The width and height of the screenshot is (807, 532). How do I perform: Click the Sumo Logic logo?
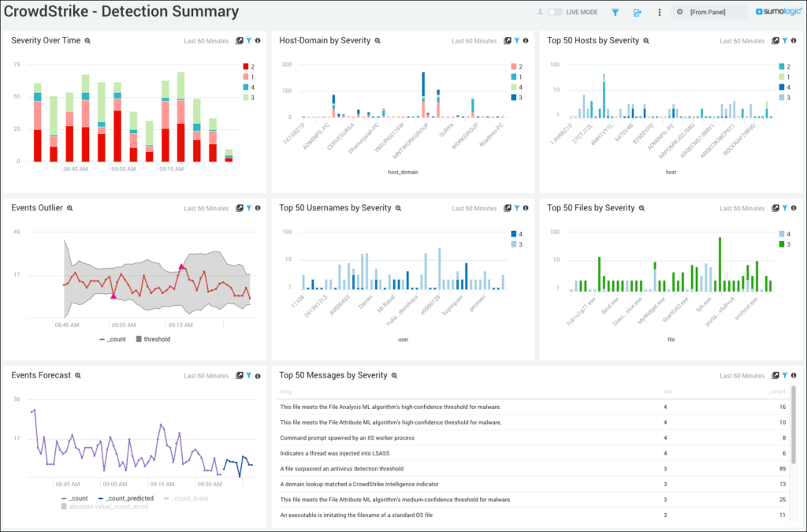point(779,11)
